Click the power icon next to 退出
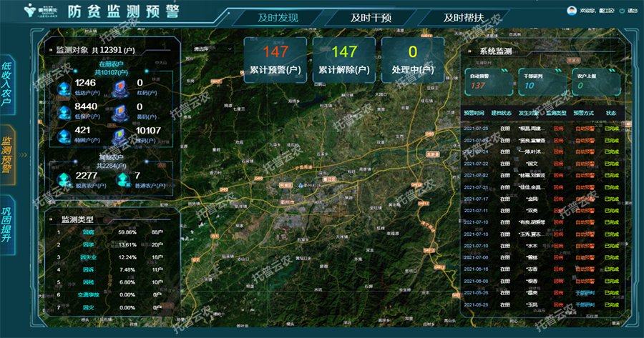Image resolution: width=644 pixels, height=338 pixels. click(x=622, y=11)
